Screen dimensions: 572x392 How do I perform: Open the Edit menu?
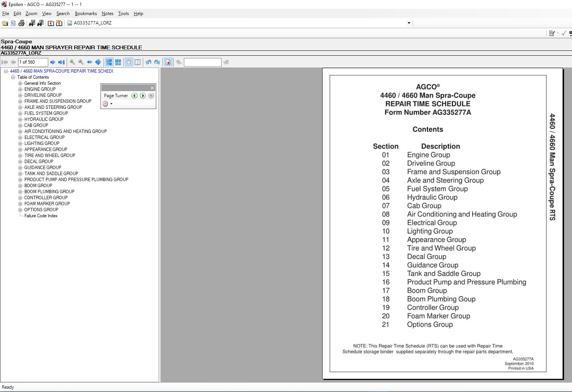[x=17, y=14]
